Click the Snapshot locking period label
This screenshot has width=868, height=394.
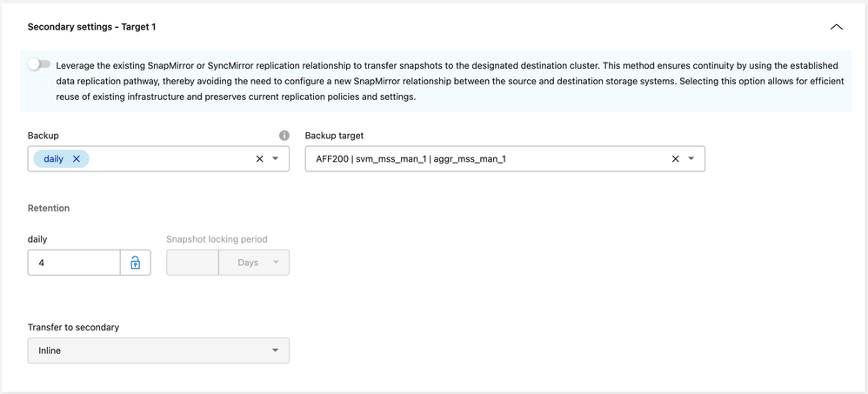(217, 239)
